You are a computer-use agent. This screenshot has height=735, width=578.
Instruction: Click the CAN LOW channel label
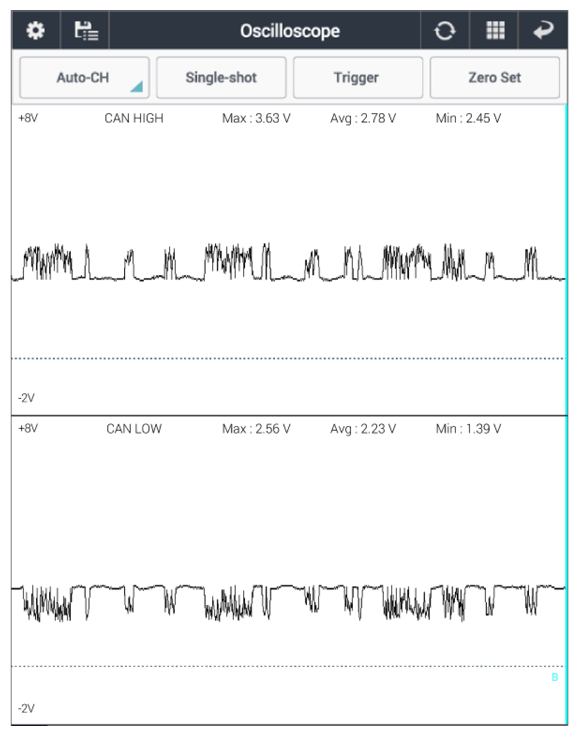pos(134,429)
